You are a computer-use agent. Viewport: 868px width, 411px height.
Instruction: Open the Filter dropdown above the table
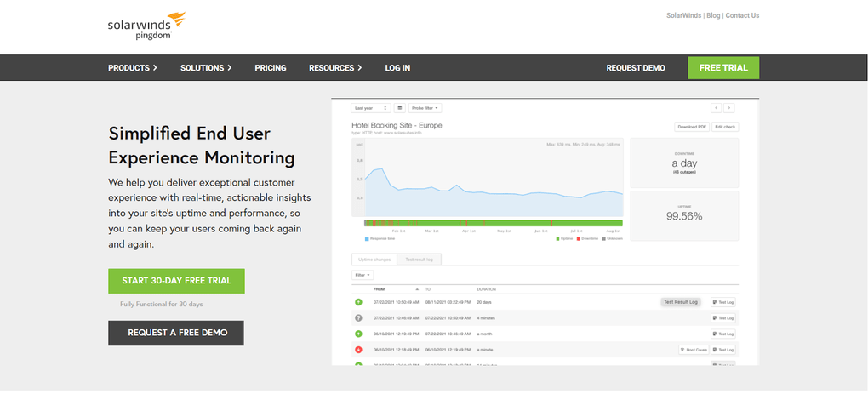coord(363,275)
